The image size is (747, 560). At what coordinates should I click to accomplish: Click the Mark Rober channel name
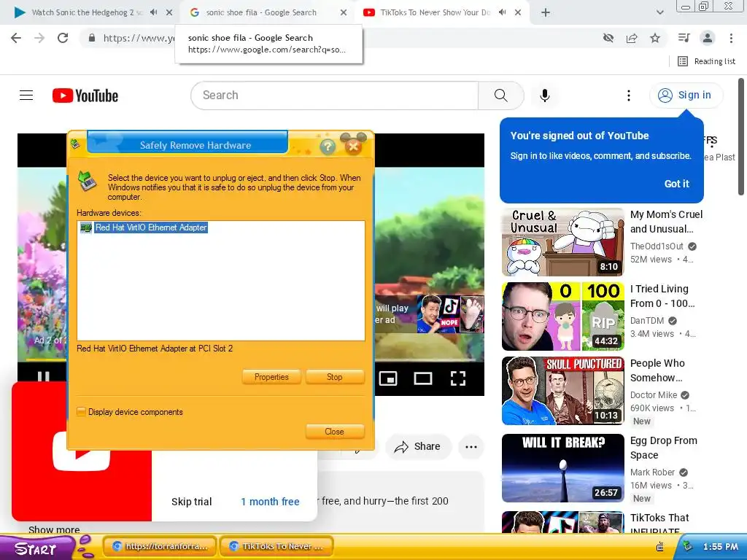click(652, 472)
